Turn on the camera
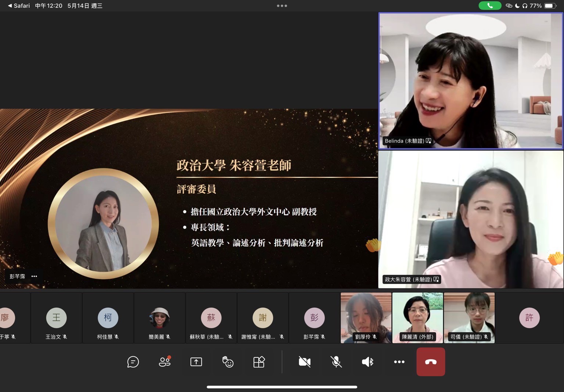564x392 pixels. 305,362
